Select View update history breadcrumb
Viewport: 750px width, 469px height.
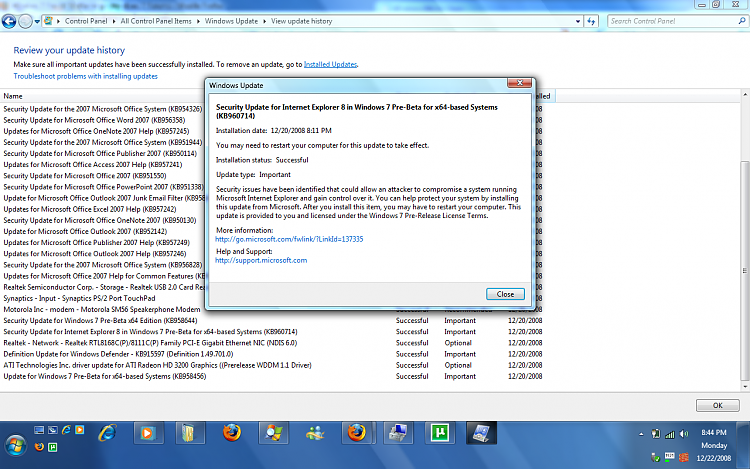[301, 21]
